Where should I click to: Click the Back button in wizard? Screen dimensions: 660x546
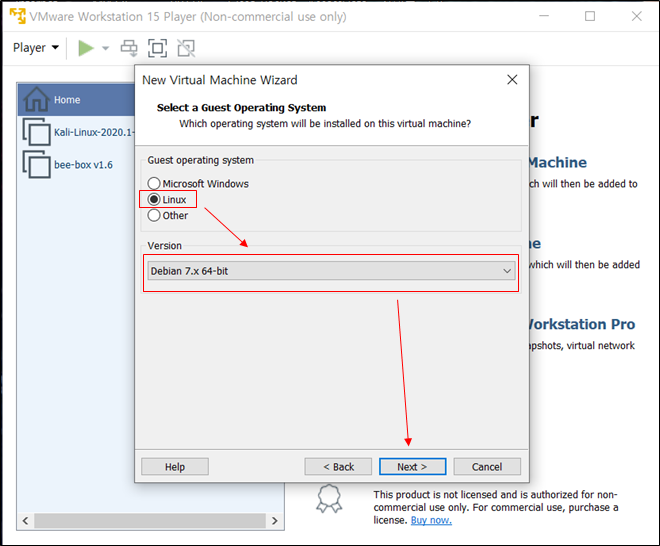tap(338, 466)
